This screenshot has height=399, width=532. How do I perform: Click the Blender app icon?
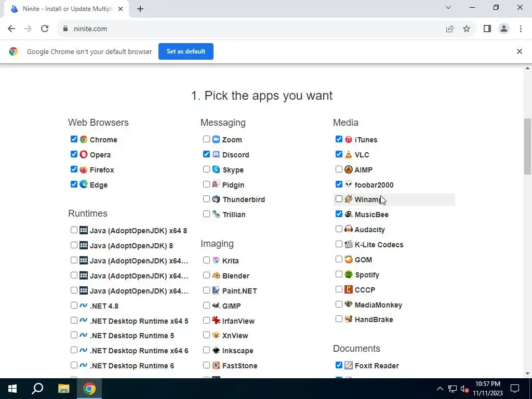[216, 275]
